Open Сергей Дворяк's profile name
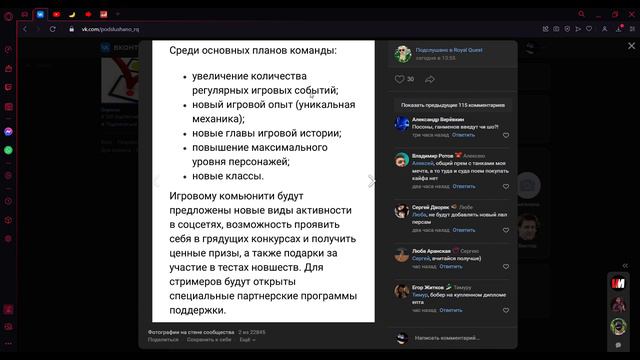The width and height of the screenshot is (640, 360). pos(430,207)
